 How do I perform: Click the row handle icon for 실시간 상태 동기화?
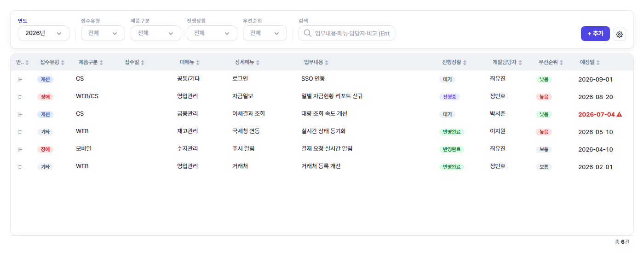click(20, 132)
